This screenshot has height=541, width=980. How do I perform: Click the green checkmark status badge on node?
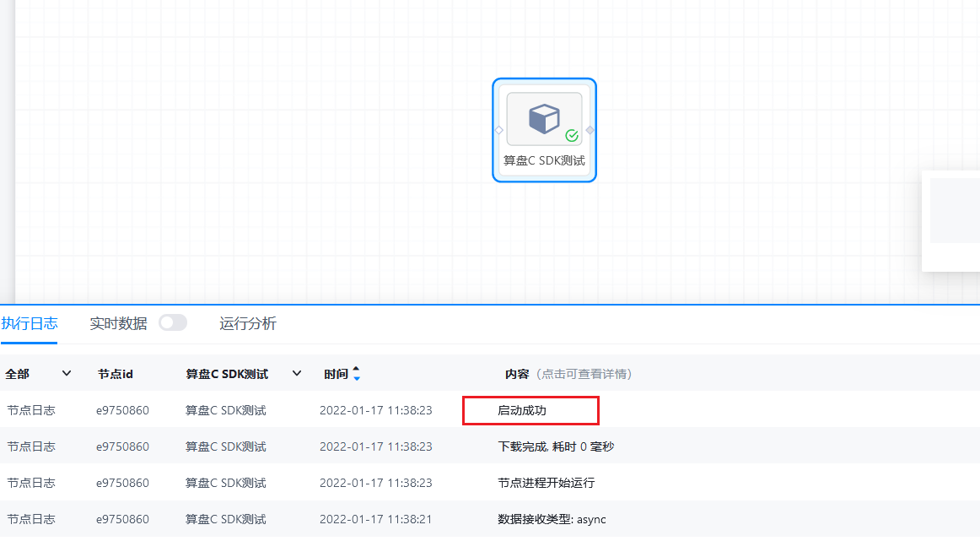(572, 135)
